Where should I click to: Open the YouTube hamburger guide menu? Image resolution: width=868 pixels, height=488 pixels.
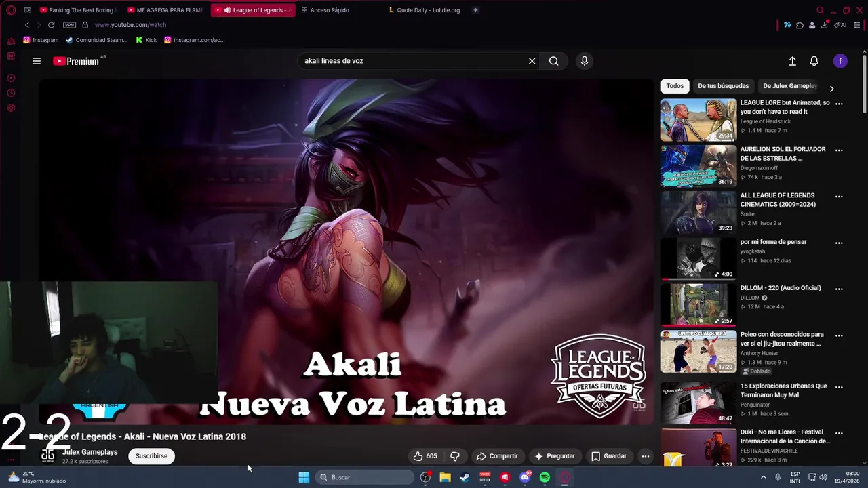37,61
